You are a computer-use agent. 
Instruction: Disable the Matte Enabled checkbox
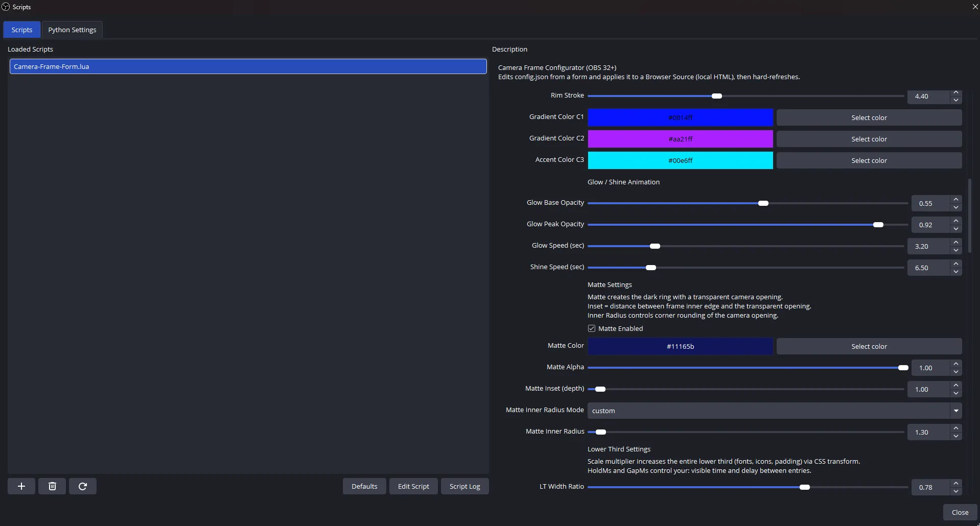coord(591,328)
